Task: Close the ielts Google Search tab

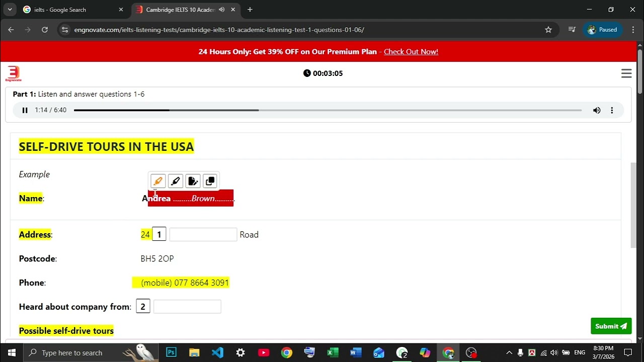Action: [121, 10]
